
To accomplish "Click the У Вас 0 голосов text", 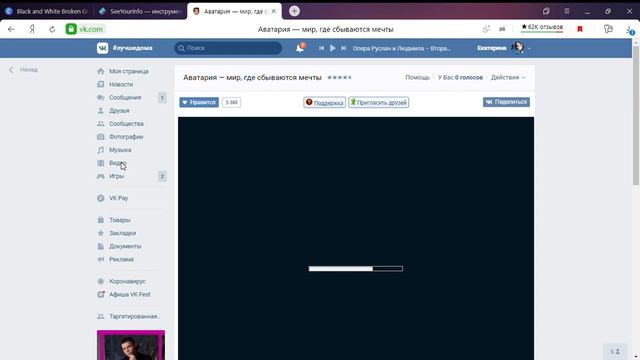I will click(460, 78).
